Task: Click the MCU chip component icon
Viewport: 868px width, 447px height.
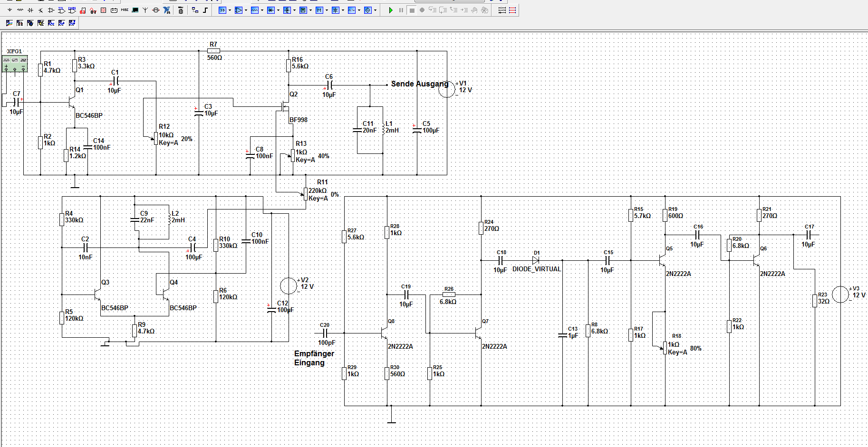Action: click(x=181, y=10)
